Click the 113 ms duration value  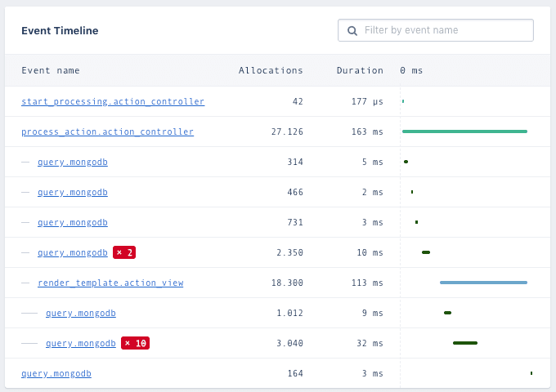367,283
